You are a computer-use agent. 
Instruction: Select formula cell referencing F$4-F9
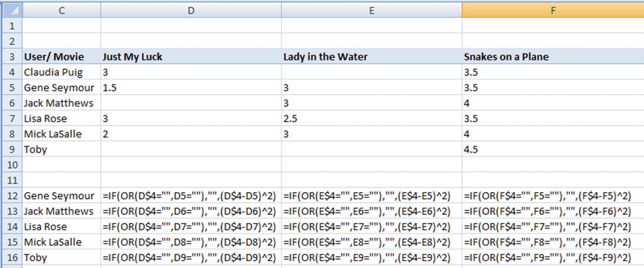point(547,258)
